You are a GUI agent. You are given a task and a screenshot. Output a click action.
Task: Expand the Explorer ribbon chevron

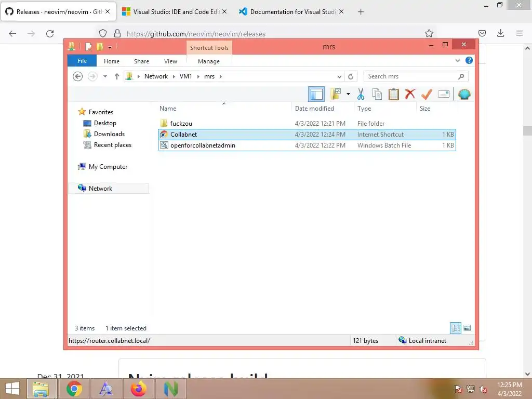tap(457, 60)
